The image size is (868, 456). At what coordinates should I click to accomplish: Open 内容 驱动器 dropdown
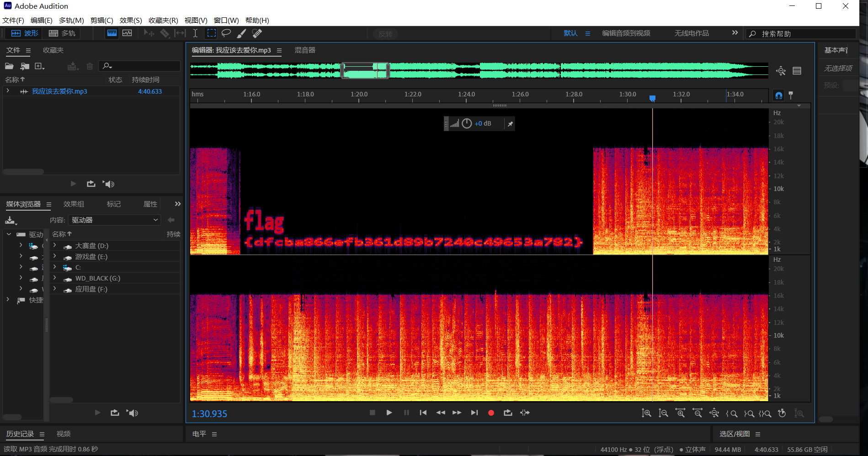click(114, 220)
